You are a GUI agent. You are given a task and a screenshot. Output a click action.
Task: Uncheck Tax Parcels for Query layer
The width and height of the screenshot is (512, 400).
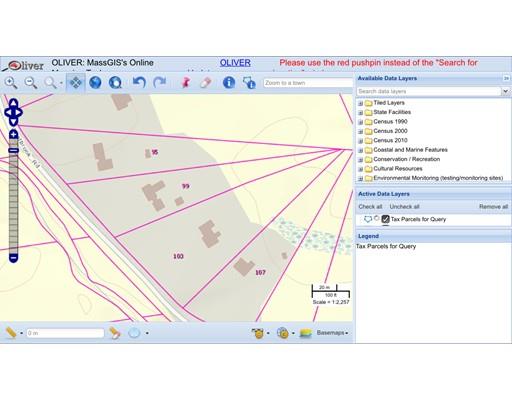pos(385,219)
